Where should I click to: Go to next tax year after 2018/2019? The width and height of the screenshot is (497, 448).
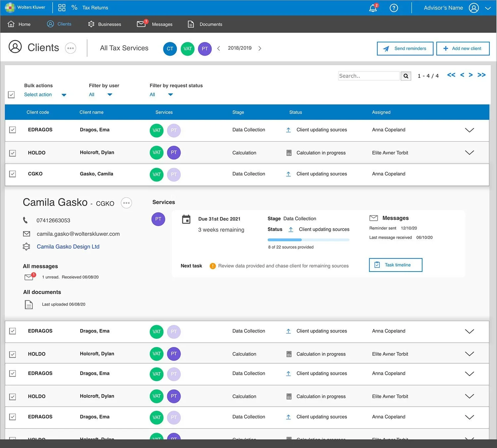(x=260, y=48)
